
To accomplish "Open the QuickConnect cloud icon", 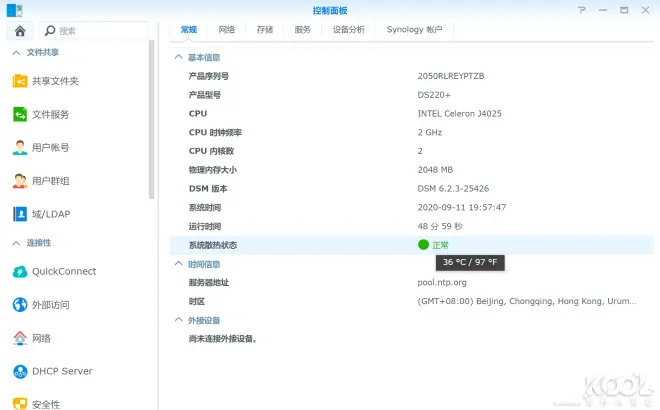I will pyautogui.click(x=20, y=272).
